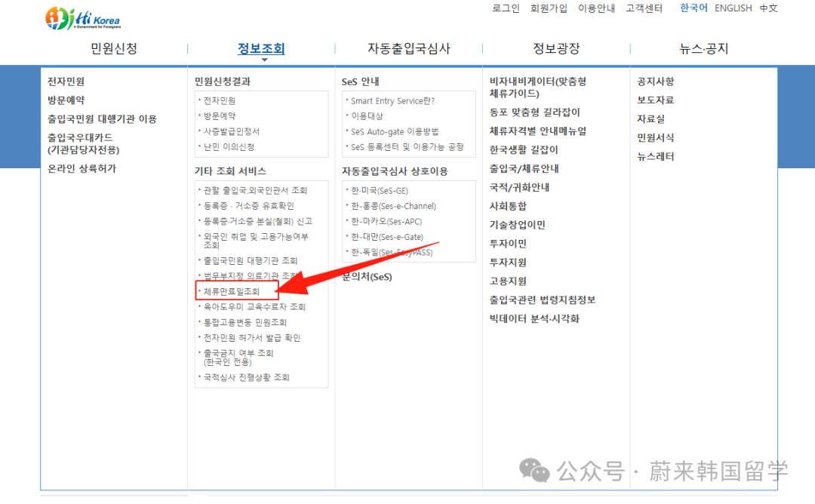Open 한국생활 길잡이
The image size is (815, 504).
tap(524, 150)
